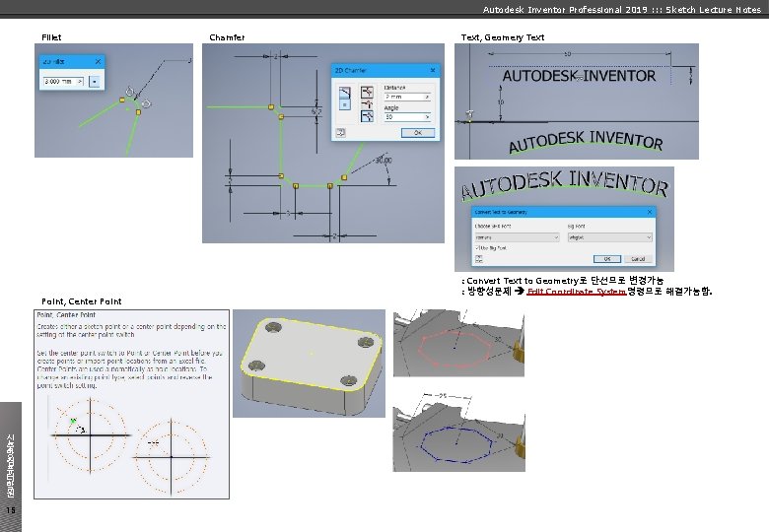Open the arrow flyout on chamfer Distance field
The height and width of the screenshot is (532, 769).
point(427,97)
